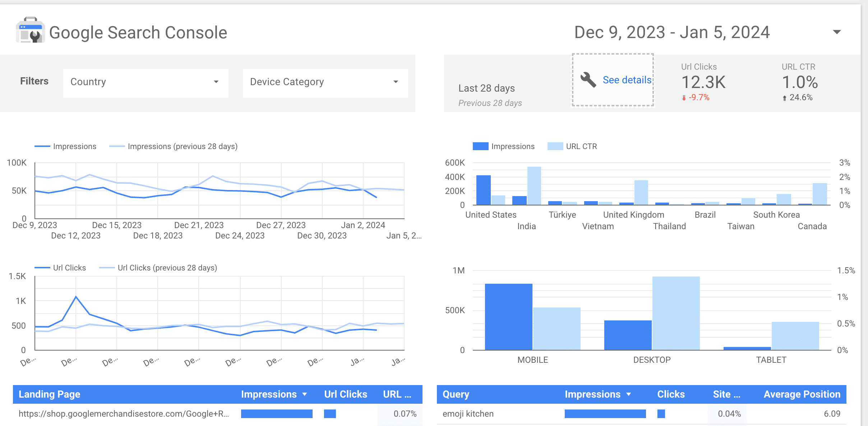Click the URL CTR 1.0% scorecard value
This screenshot has width=868, height=426.
coord(800,82)
